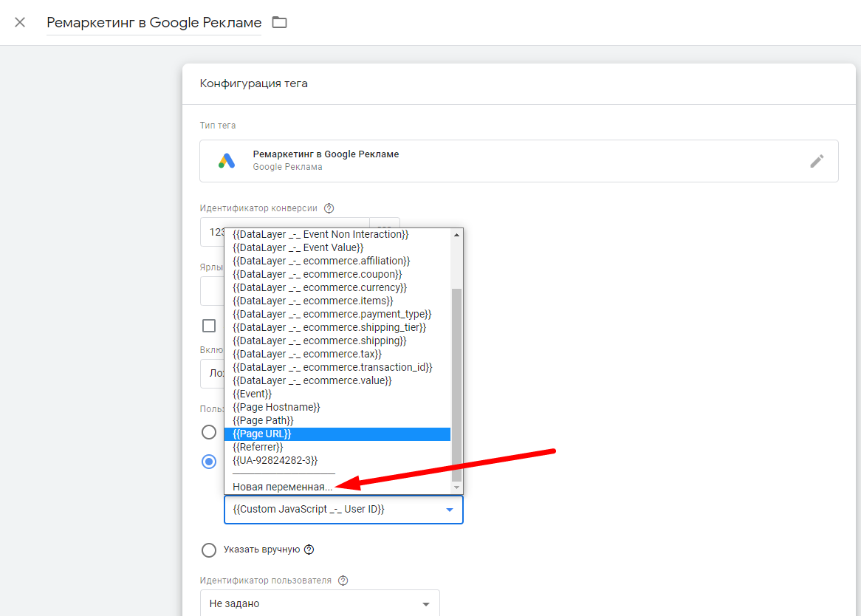The image size is (861, 616).
Task: Select {{Event}} variable option
Action: tap(252, 394)
